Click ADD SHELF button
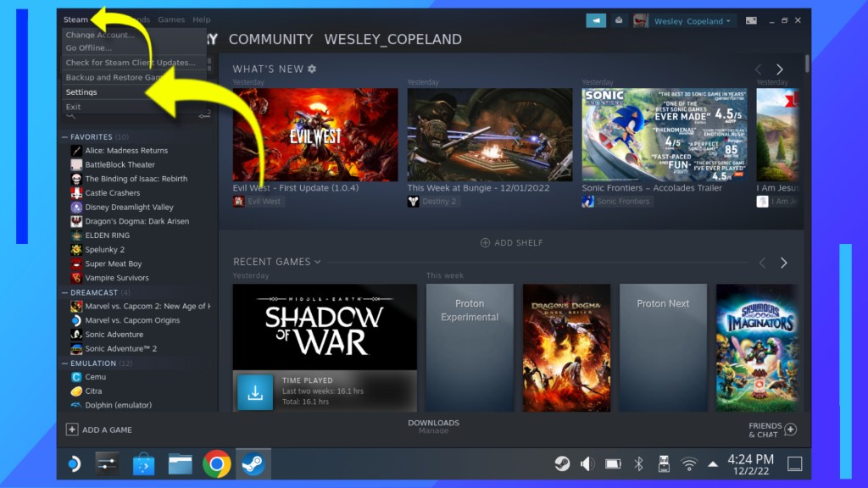This screenshot has height=488, width=868. coord(511,242)
